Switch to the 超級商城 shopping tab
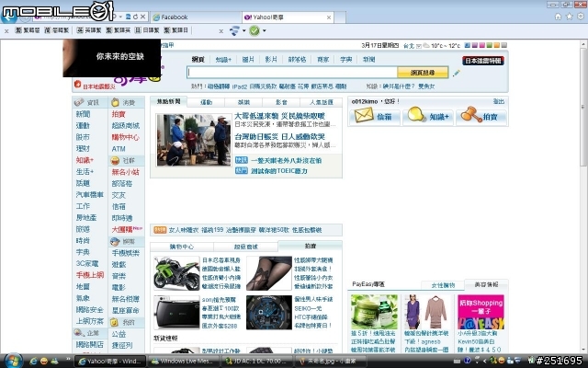Viewport: 588px width, 368px height. pyautogui.click(x=245, y=247)
